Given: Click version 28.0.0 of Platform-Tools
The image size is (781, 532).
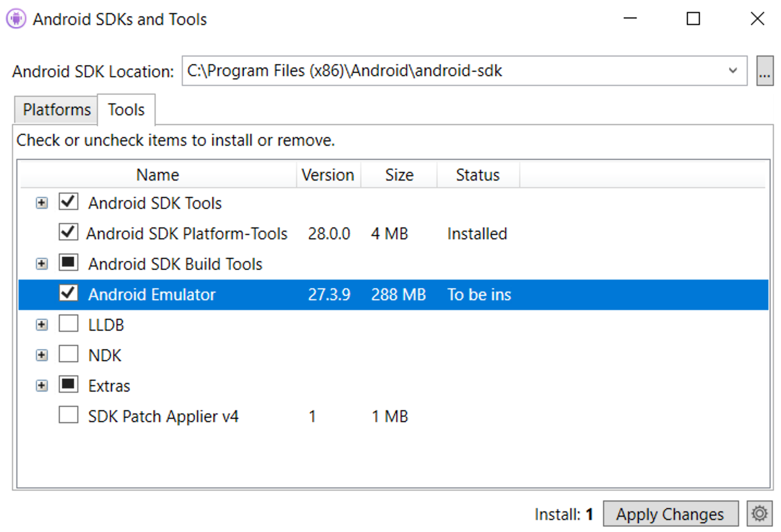Looking at the screenshot, I should pos(329,233).
